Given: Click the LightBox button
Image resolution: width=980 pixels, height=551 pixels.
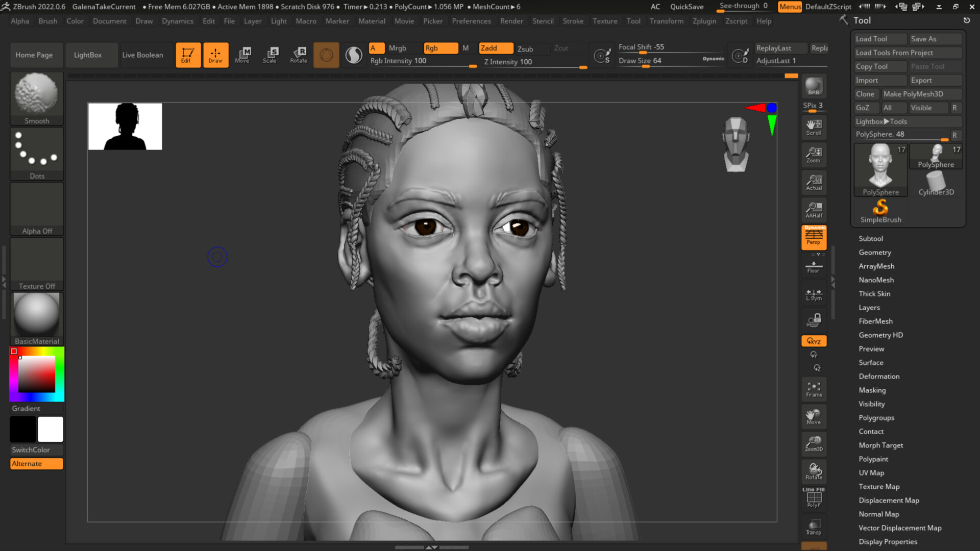Looking at the screenshot, I should tap(91, 55).
